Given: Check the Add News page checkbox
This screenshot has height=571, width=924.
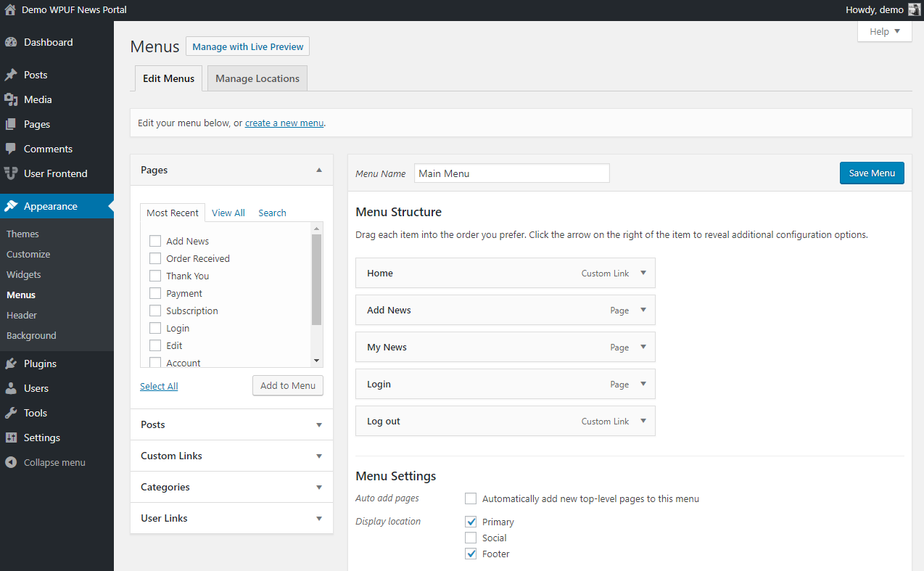Looking at the screenshot, I should pyautogui.click(x=155, y=241).
